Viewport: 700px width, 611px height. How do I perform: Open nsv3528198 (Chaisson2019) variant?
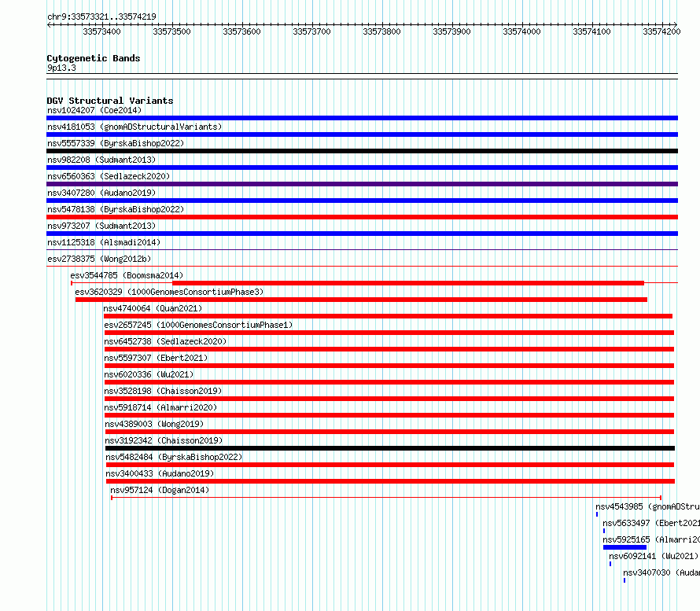point(163,391)
